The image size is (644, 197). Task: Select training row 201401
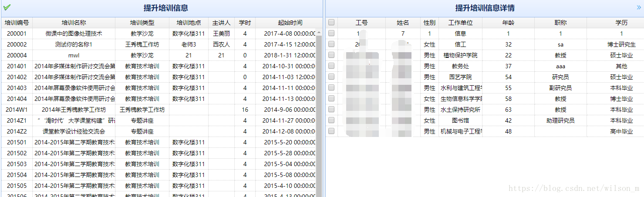(x=158, y=66)
